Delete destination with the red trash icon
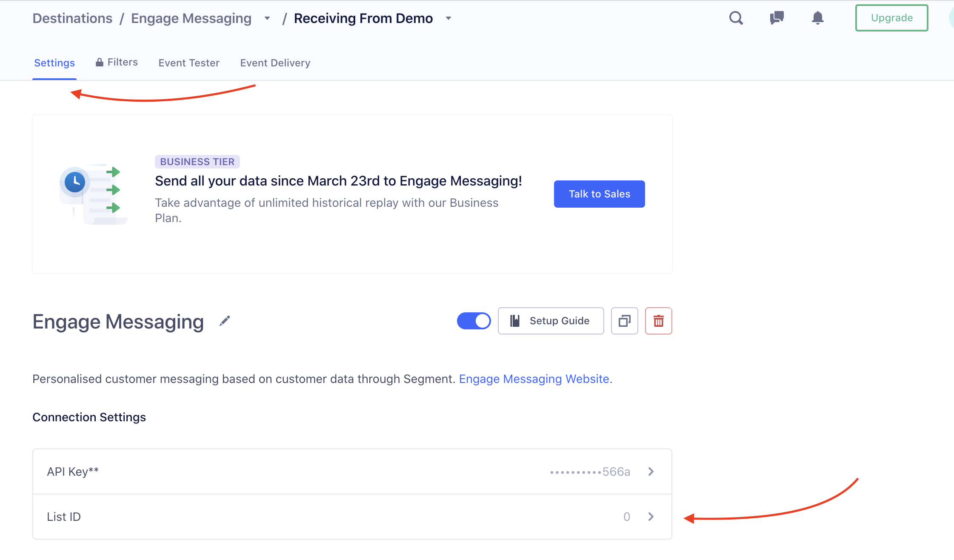 [x=658, y=321]
